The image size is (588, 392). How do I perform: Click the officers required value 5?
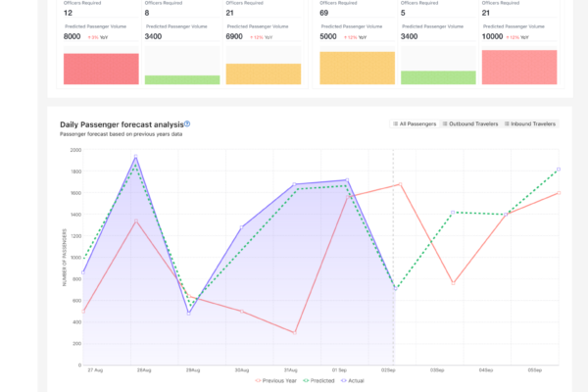[403, 13]
